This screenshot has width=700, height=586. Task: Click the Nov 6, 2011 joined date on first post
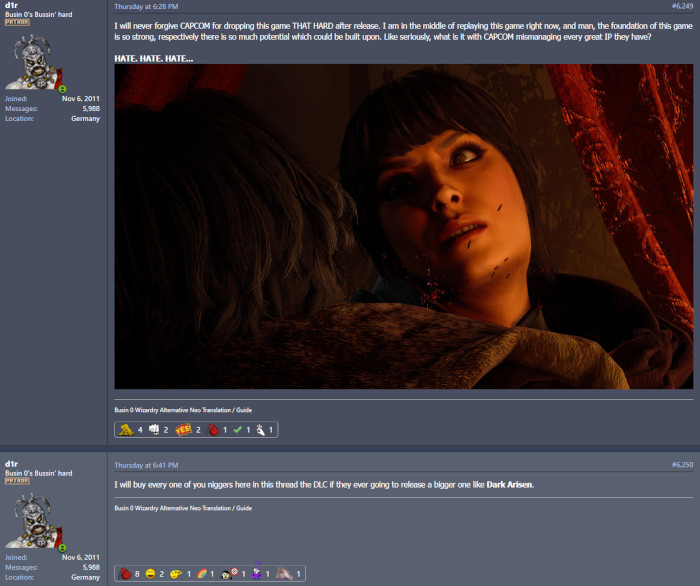click(x=81, y=99)
